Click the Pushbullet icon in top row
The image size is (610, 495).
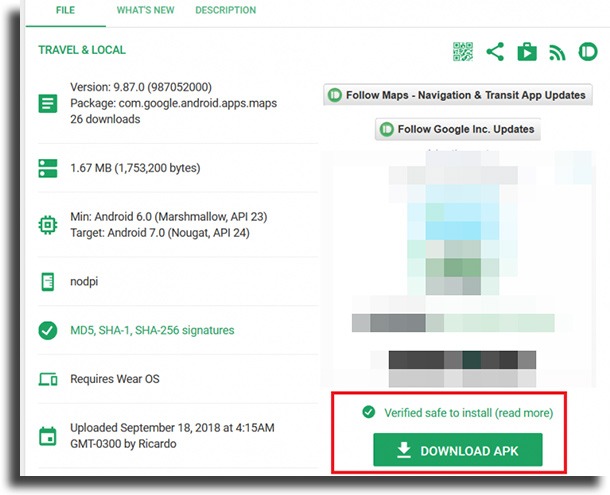588,52
